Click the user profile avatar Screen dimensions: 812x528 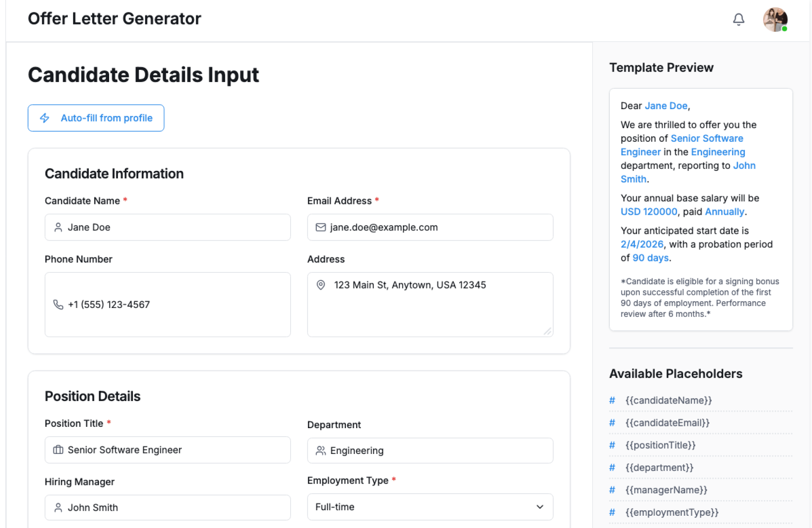tap(774, 19)
